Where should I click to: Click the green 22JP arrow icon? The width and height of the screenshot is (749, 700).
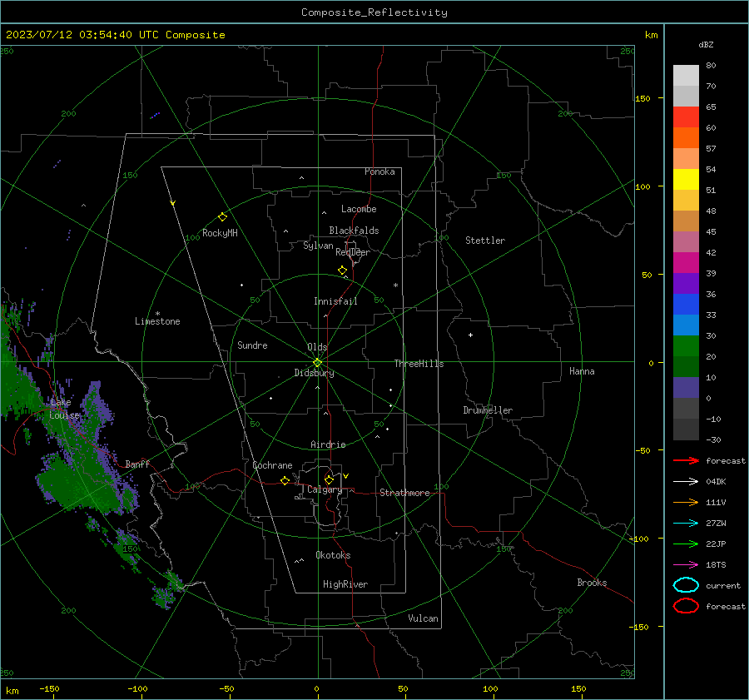point(686,544)
